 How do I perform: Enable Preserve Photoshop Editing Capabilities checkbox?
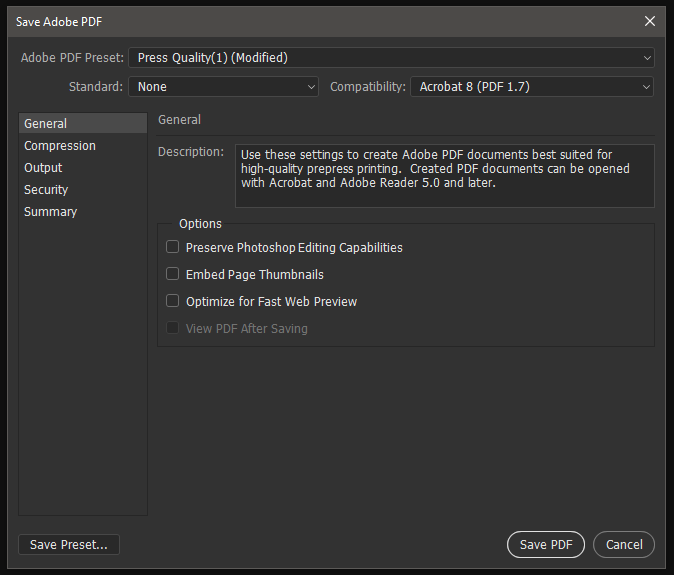click(172, 247)
